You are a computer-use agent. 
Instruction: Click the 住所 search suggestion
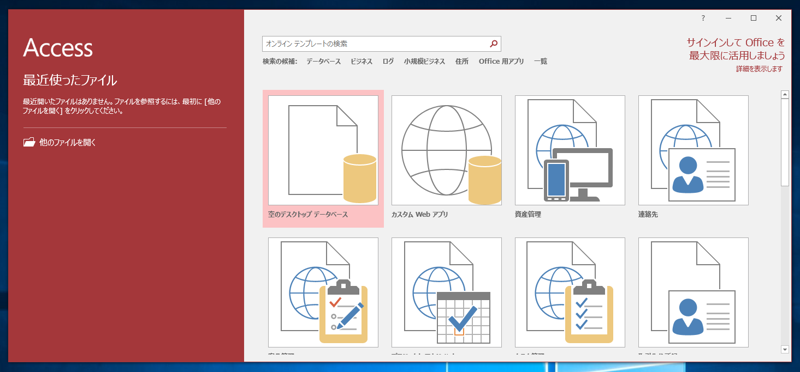coord(462,61)
